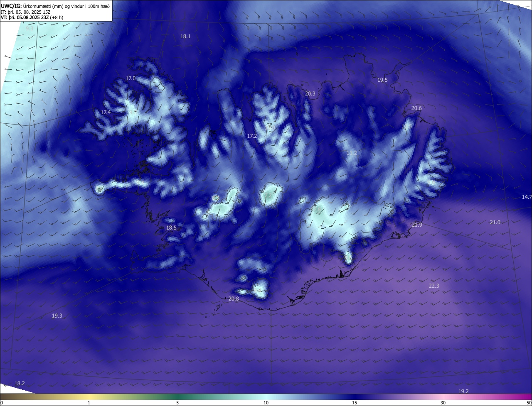Click the 11.2 value on the map
Viewport: 532px width, 406px height.
[x=352, y=153]
